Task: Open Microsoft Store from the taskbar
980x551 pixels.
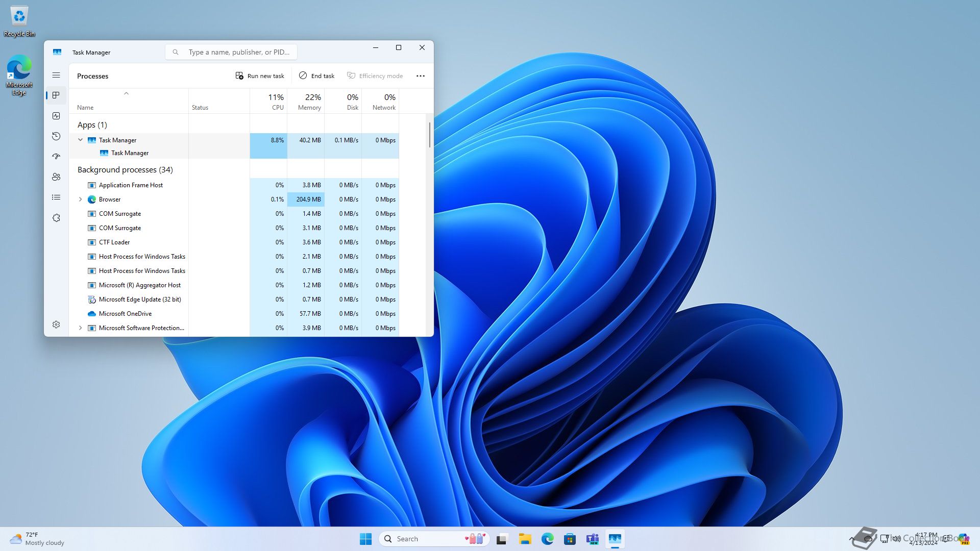Action: [x=570, y=539]
